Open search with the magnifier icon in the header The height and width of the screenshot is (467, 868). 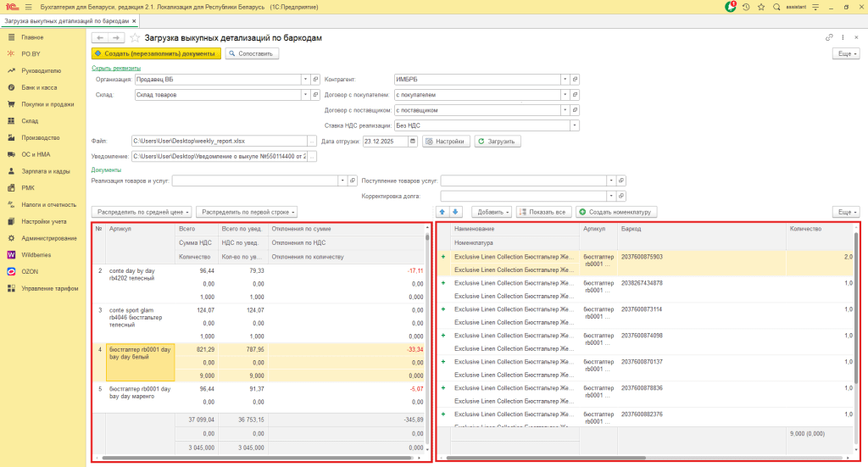(x=775, y=7)
